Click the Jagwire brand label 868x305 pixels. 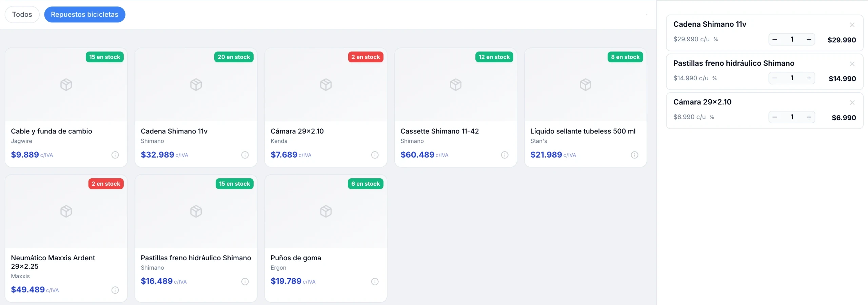[21, 141]
